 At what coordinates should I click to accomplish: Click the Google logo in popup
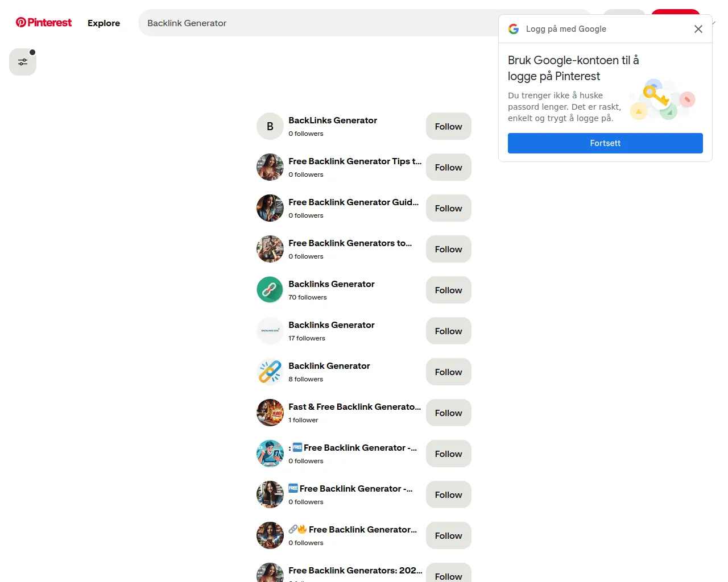[514, 29]
